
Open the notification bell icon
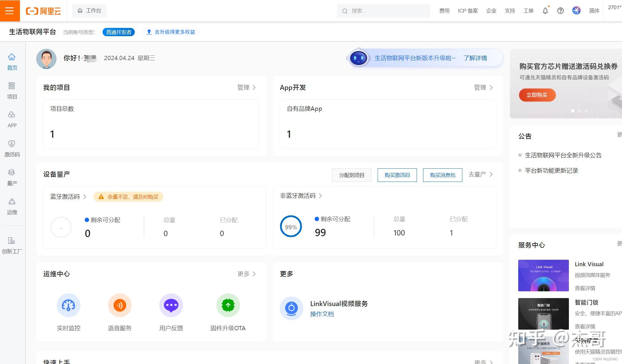tap(545, 10)
